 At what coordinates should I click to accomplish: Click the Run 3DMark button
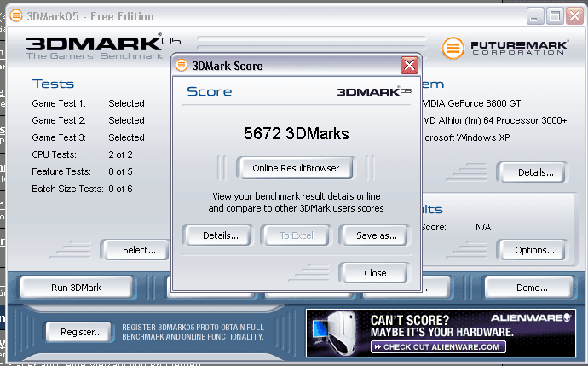click(x=77, y=288)
